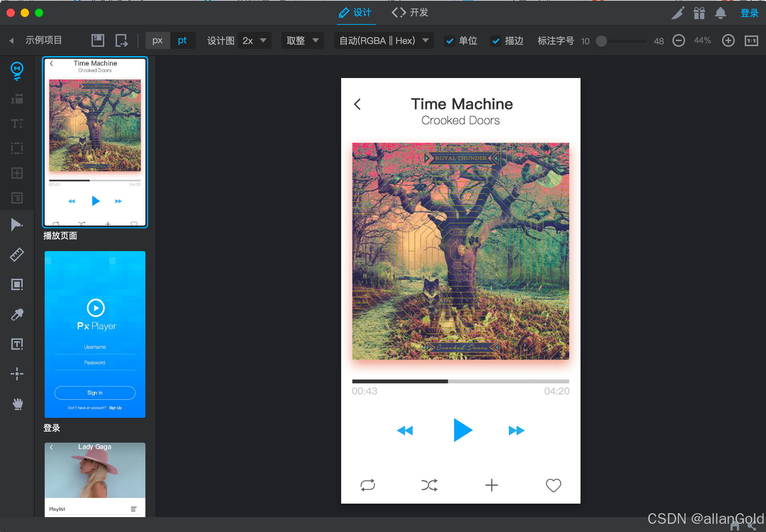Click the export artboard icon

point(122,41)
